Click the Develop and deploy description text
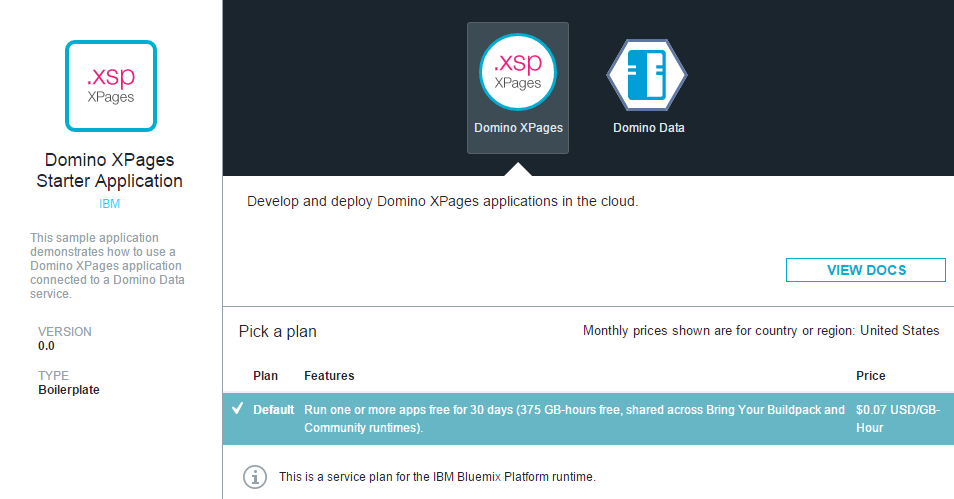 pyautogui.click(x=442, y=201)
